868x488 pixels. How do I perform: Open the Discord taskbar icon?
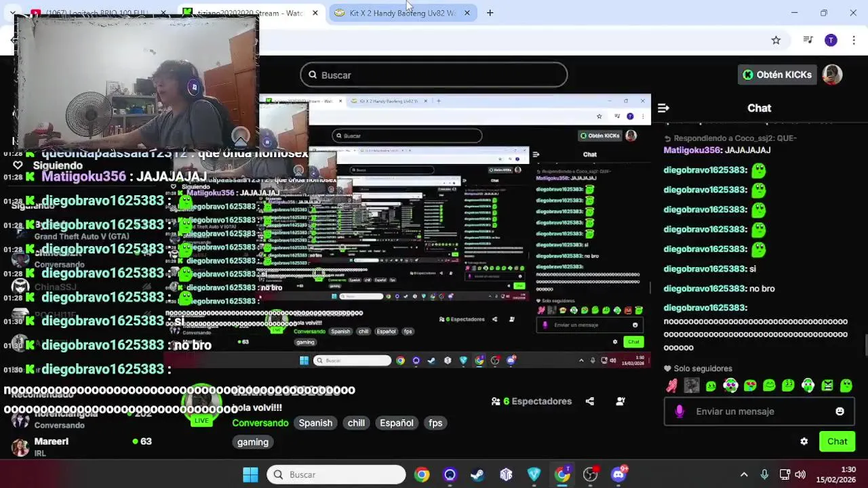pyautogui.click(x=618, y=474)
